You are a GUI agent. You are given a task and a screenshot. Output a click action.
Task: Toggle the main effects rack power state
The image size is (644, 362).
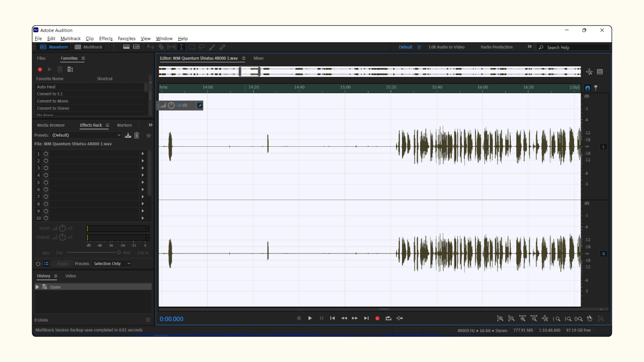pyautogui.click(x=38, y=263)
